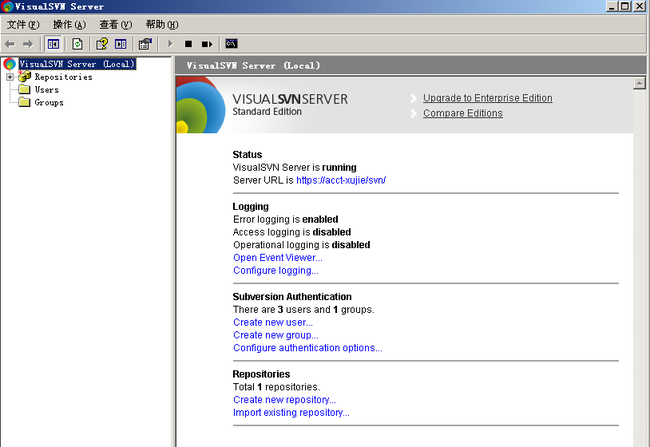Click Import existing repository link
Screen dimensions: 650x447
291,413
